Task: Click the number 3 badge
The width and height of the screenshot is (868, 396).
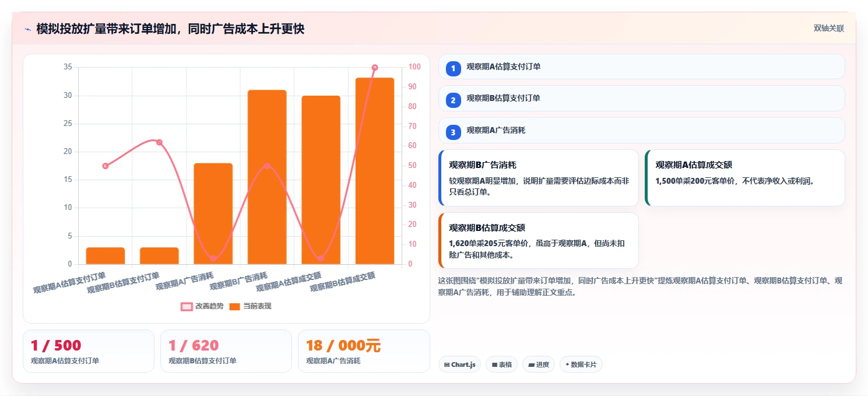Action: [453, 132]
